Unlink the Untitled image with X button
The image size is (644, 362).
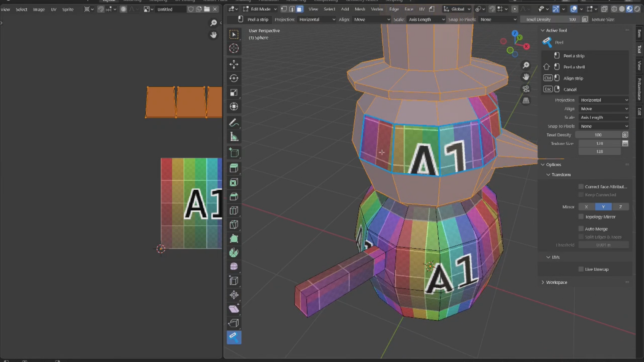tap(215, 9)
